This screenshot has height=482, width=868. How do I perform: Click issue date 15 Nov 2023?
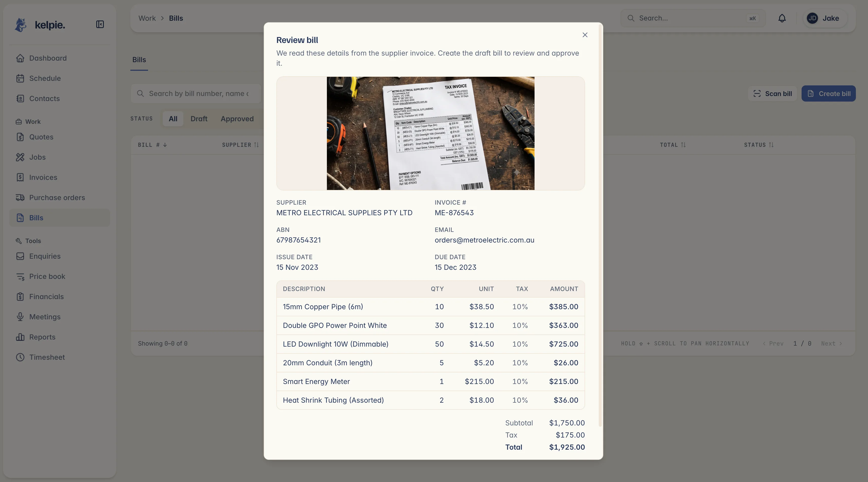click(x=297, y=268)
